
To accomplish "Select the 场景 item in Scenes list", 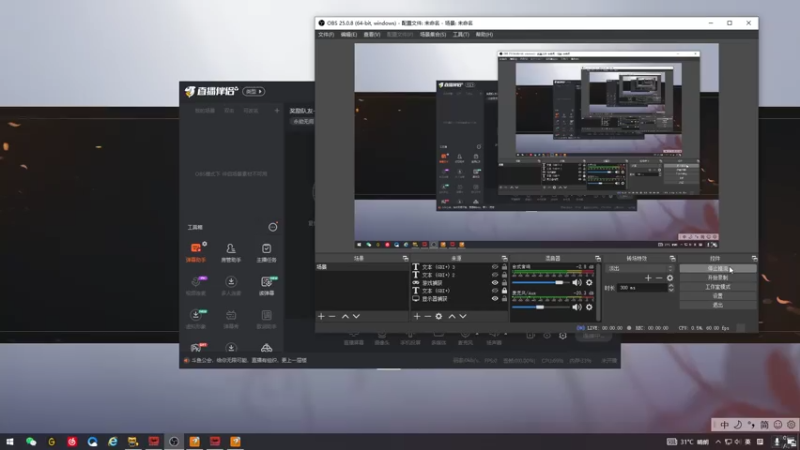I will pos(362,267).
